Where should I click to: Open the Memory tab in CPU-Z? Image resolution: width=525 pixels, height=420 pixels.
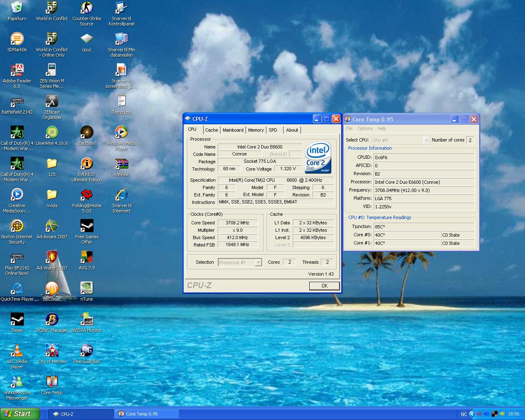click(x=256, y=130)
